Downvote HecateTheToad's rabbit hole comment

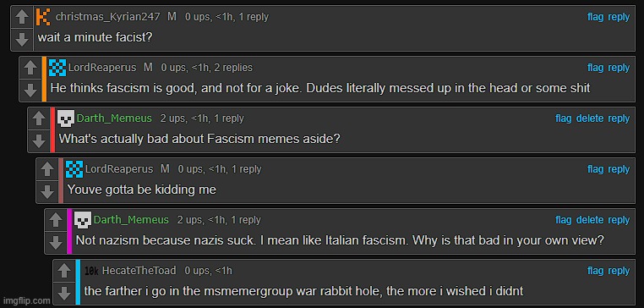pyautogui.click(x=64, y=293)
